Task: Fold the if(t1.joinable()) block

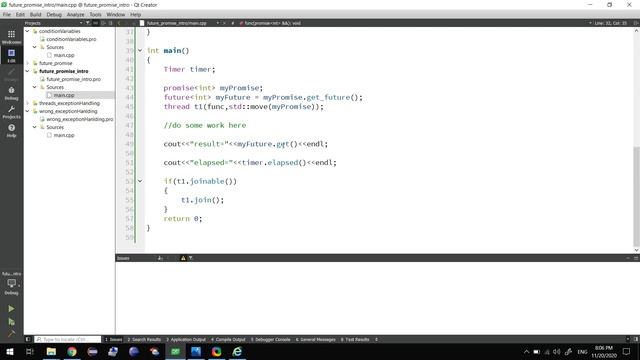Action: click(140, 181)
